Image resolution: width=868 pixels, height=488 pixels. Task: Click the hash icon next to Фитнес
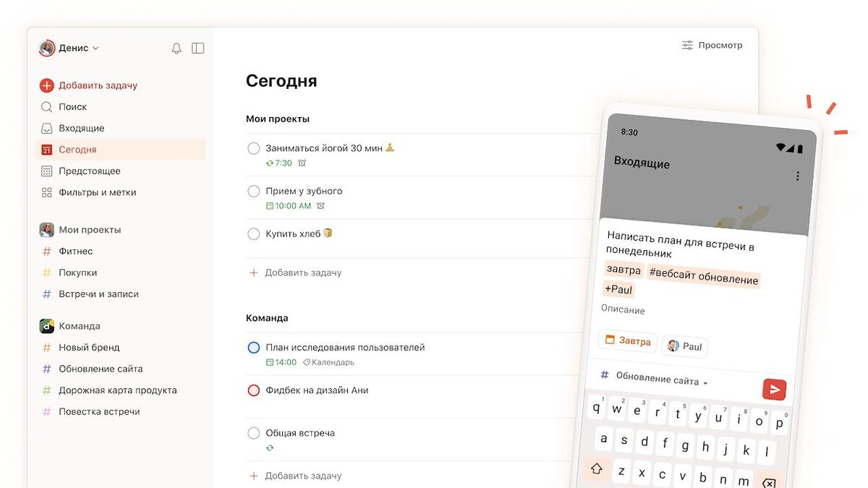(x=46, y=252)
